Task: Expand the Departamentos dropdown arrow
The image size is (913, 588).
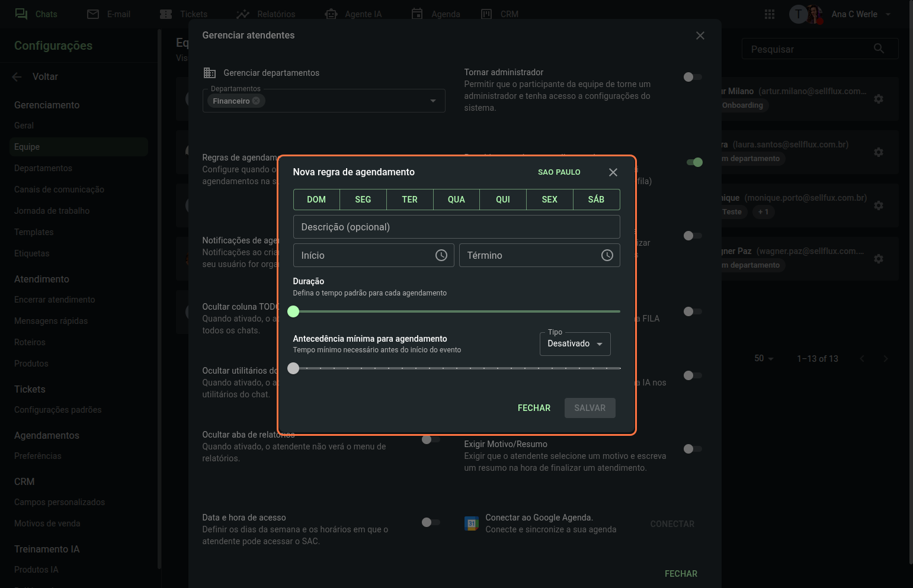Action: [433, 101]
